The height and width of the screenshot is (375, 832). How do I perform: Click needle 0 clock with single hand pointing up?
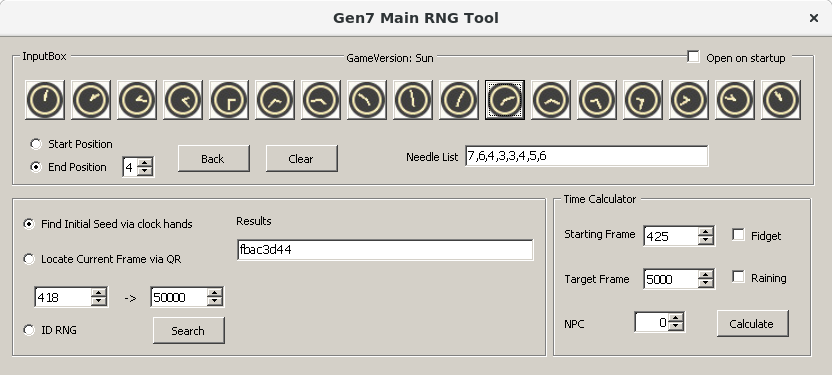(x=45, y=100)
